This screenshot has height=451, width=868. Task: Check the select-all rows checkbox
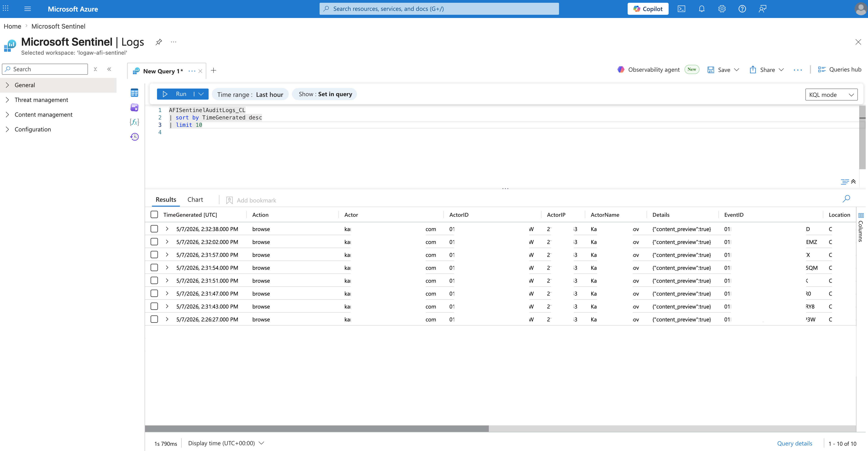(154, 214)
